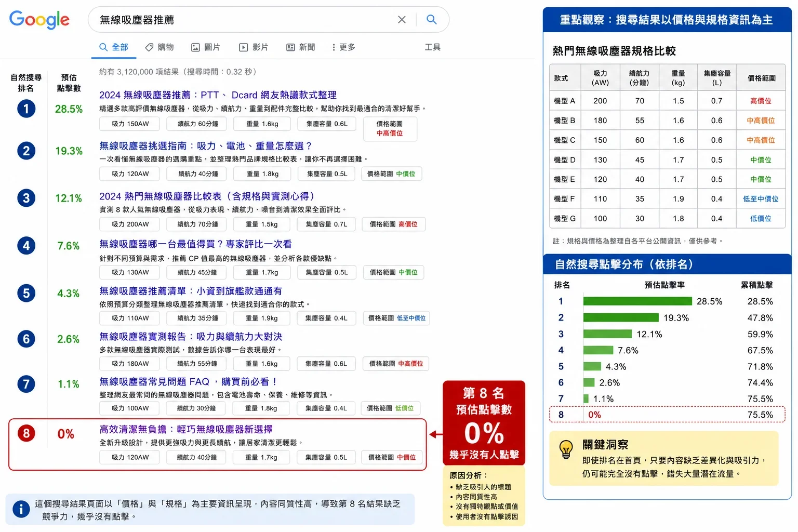Click the 19.3% green bar for rank 2
The width and height of the screenshot is (798, 532).
coord(621,317)
